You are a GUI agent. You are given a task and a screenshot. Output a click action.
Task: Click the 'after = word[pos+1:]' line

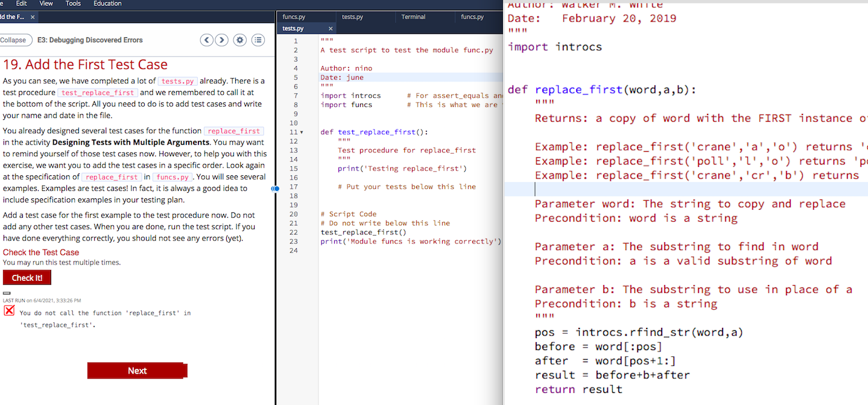point(605,361)
